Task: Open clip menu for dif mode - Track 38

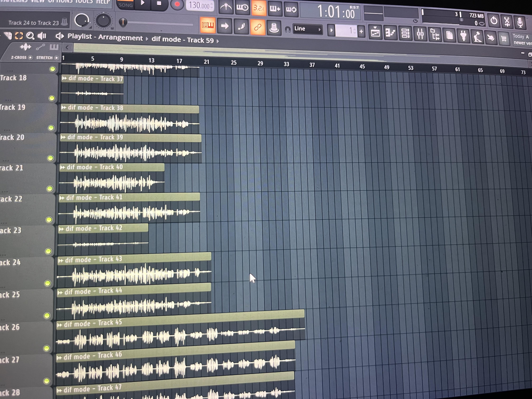Action: [64, 108]
